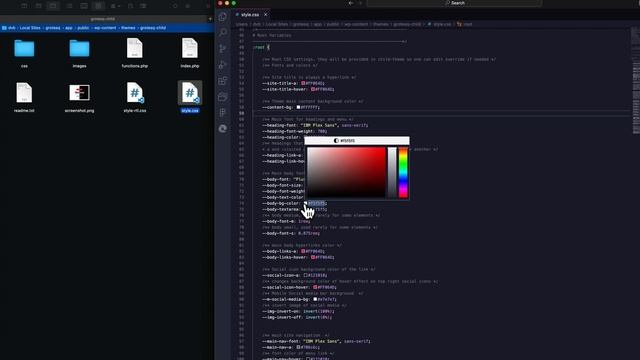This screenshot has height=360, width=640.
Task: Click style.css in VS Code breadcrumb
Action: click(442, 24)
